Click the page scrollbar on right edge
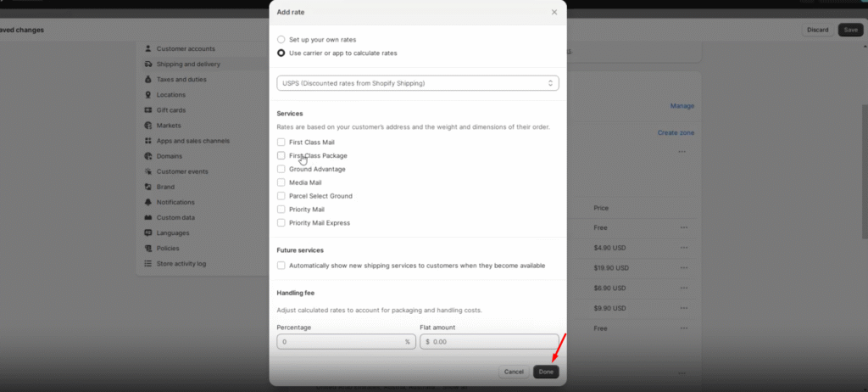 coord(865,172)
